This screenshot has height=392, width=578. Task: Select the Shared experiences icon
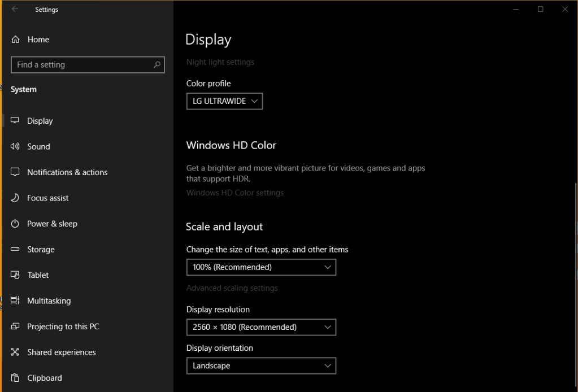pos(15,352)
